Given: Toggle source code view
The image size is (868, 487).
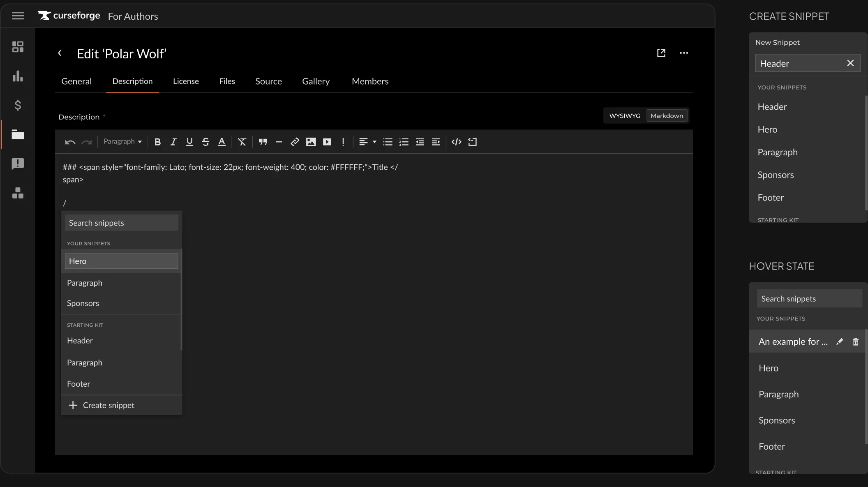Looking at the screenshot, I should (x=456, y=142).
